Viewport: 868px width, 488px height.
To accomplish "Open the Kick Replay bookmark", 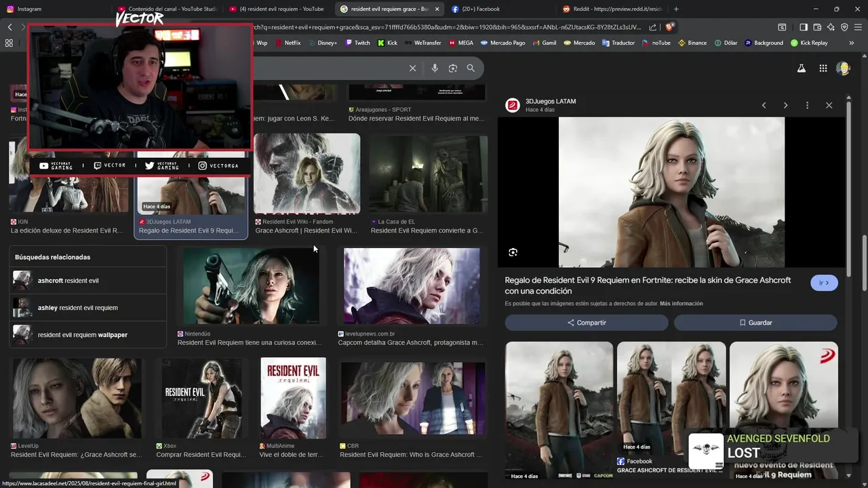I will point(809,43).
